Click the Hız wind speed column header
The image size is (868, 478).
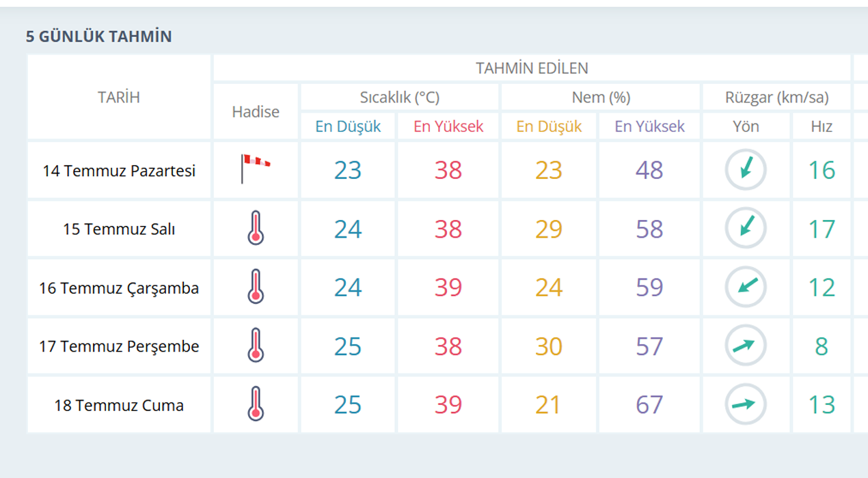tap(822, 126)
